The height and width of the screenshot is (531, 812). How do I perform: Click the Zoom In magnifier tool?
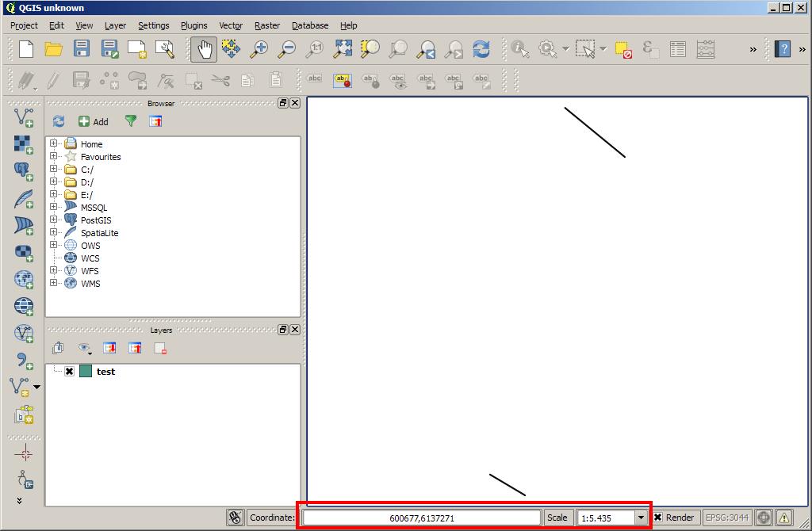pos(259,49)
